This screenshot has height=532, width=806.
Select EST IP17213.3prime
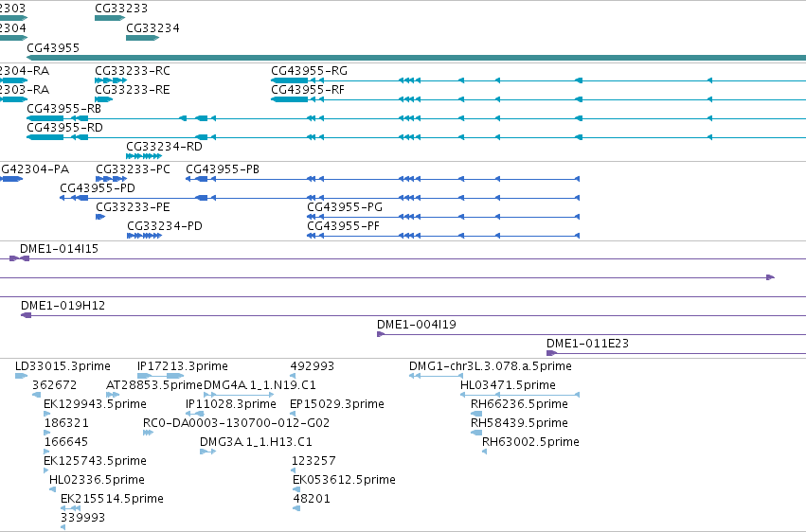click(x=183, y=366)
